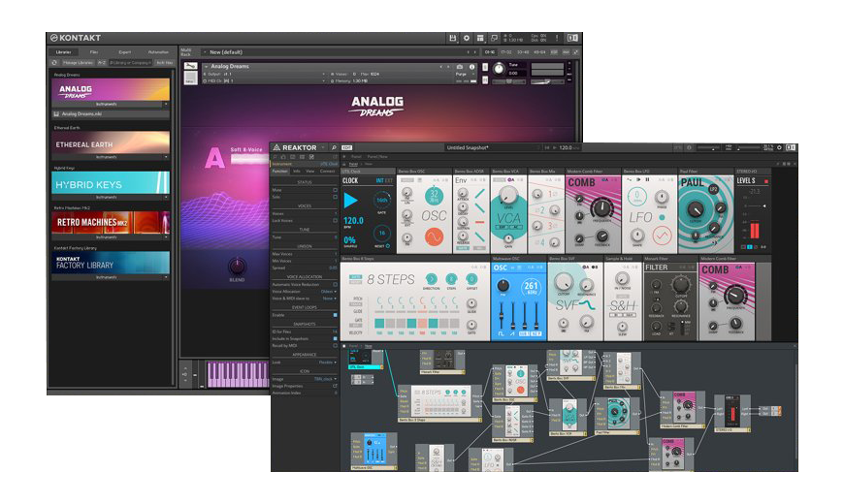Open the Retro Machines MK2 library banner
Screen dimensions: 844x504
(x=111, y=222)
